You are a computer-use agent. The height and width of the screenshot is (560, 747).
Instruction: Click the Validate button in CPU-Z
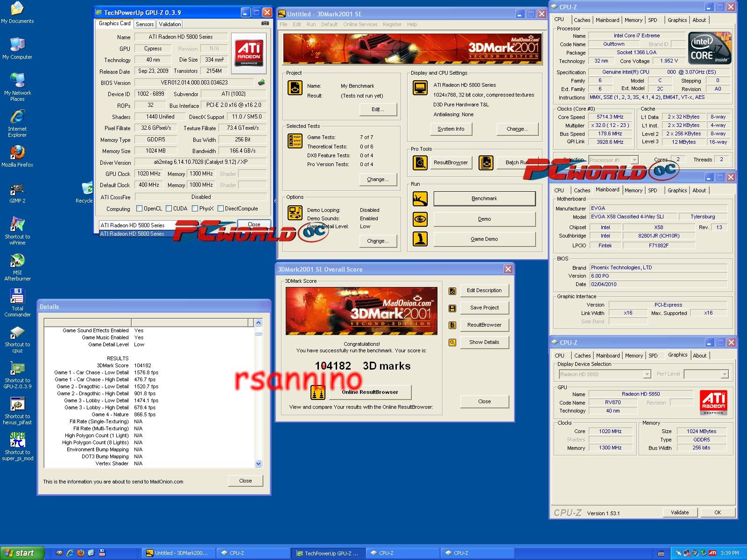[680, 512]
